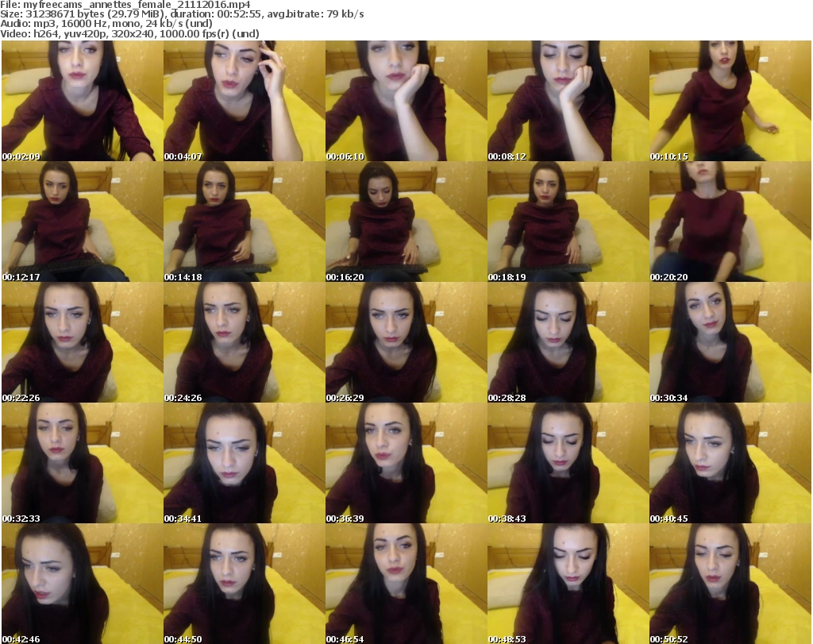Select the thumbnail stamped 00:48:53
The height and width of the screenshot is (644, 813).
[568, 584]
